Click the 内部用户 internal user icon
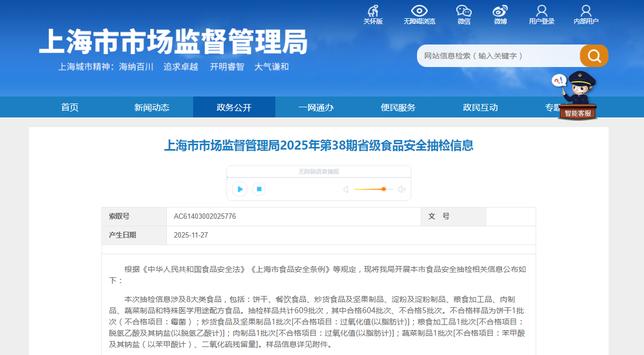The image size is (644, 355). [586, 11]
